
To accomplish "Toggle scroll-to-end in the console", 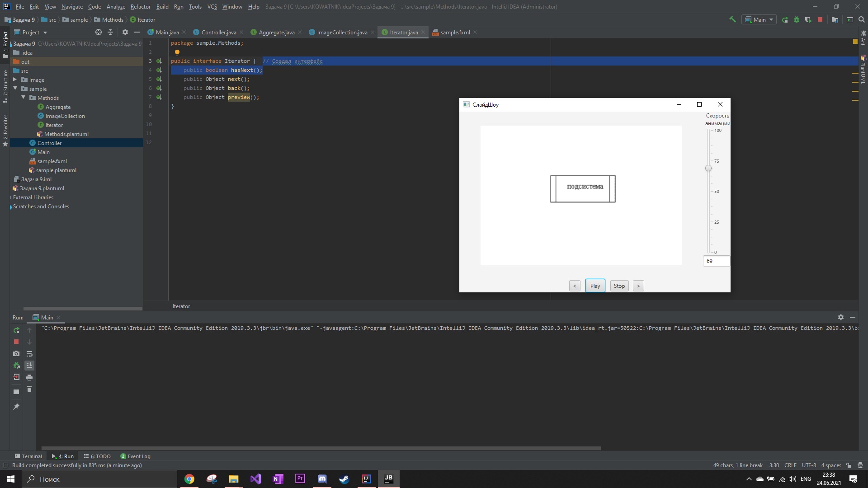I will (30, 366).
